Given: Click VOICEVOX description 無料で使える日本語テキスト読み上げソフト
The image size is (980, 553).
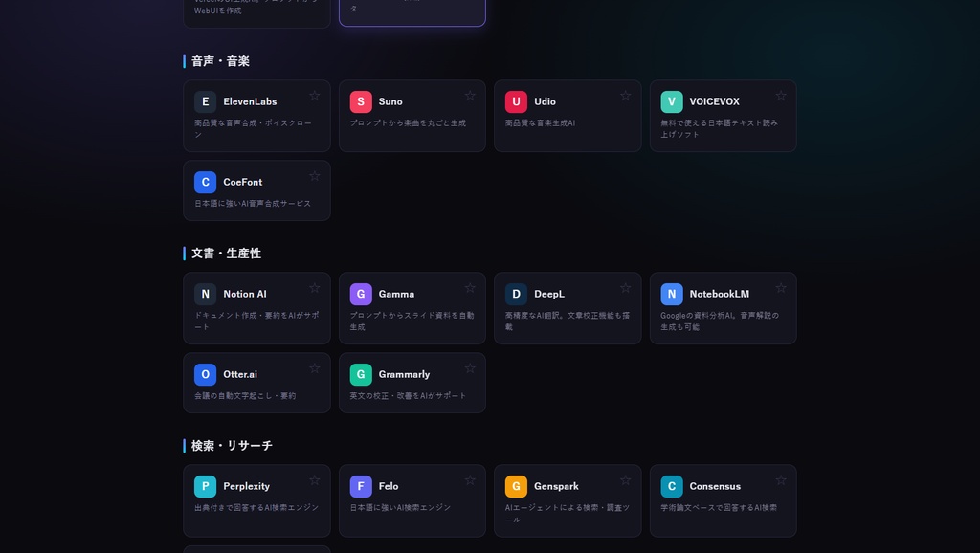Looking at the screenshot, I should [x=720, y=129].
